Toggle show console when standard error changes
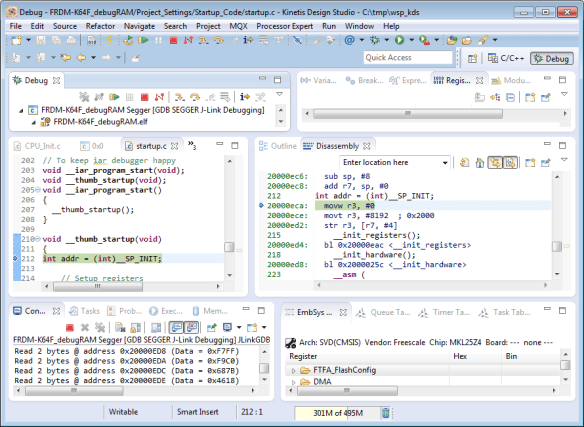 (x=191, y=328)
